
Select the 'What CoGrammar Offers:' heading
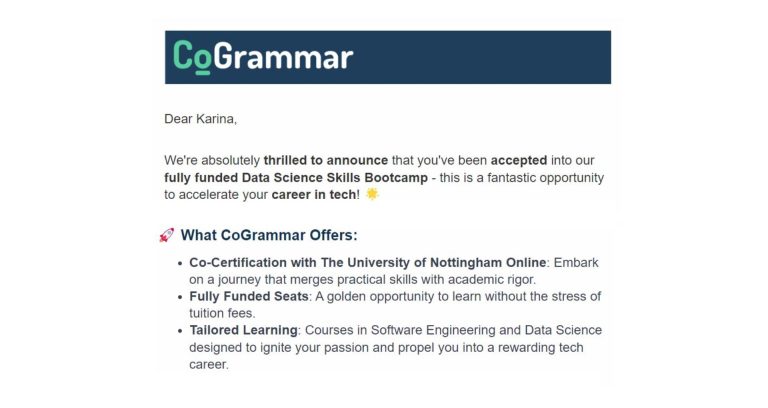[x=269, y=235]
